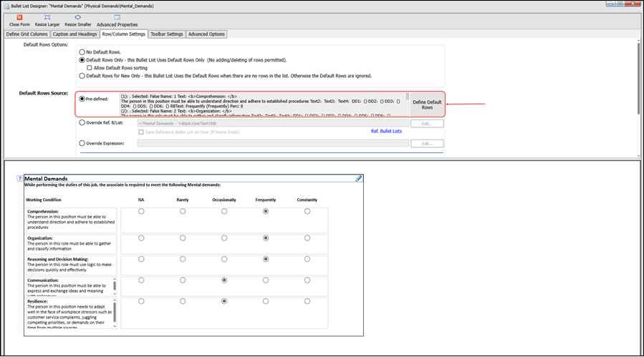Image resolution: width=644 pixels, height=357 pixels.
Task: Set Comprehension to Constantly
Action: pyautogui.click(x=307, y=211)
